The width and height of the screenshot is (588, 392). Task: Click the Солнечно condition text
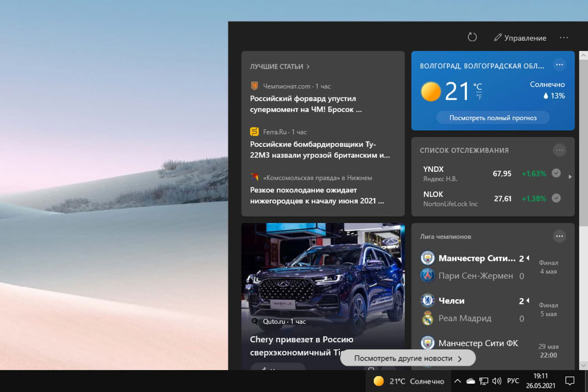[547, 84]
